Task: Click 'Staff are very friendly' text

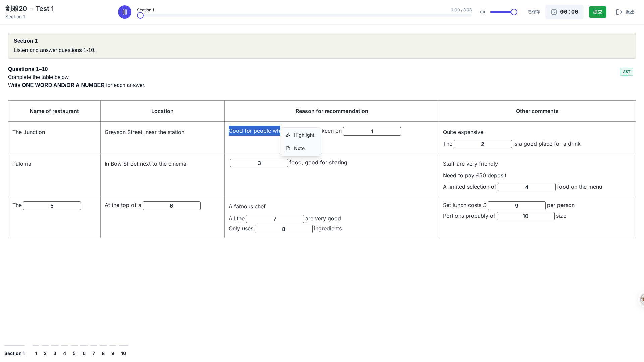Action: (471, 164)
